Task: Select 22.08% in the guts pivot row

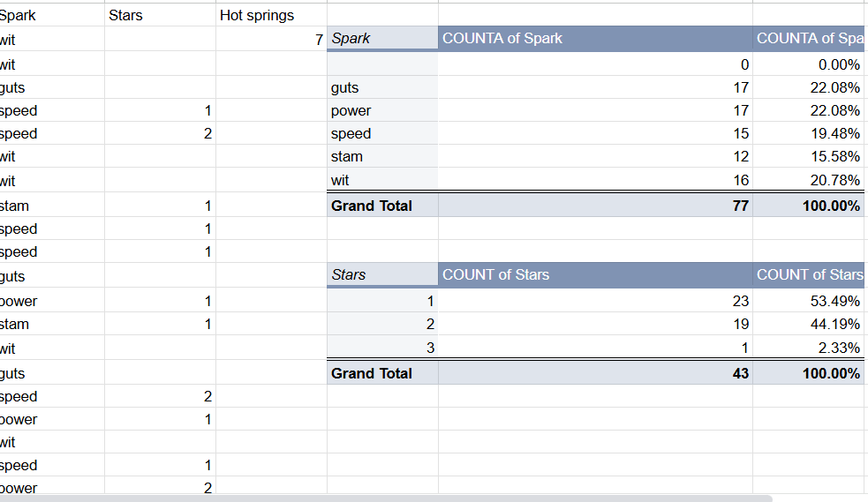Action: pos(808,87)
